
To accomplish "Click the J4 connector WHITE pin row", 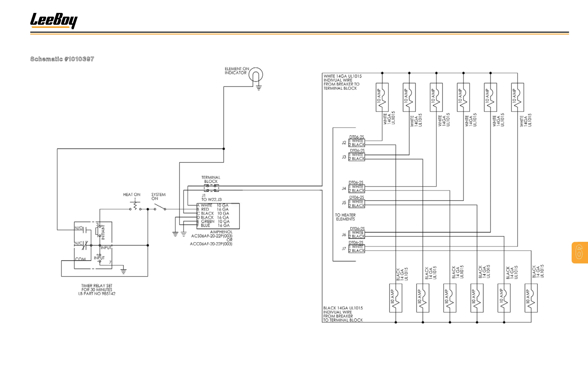I will 356,187.
